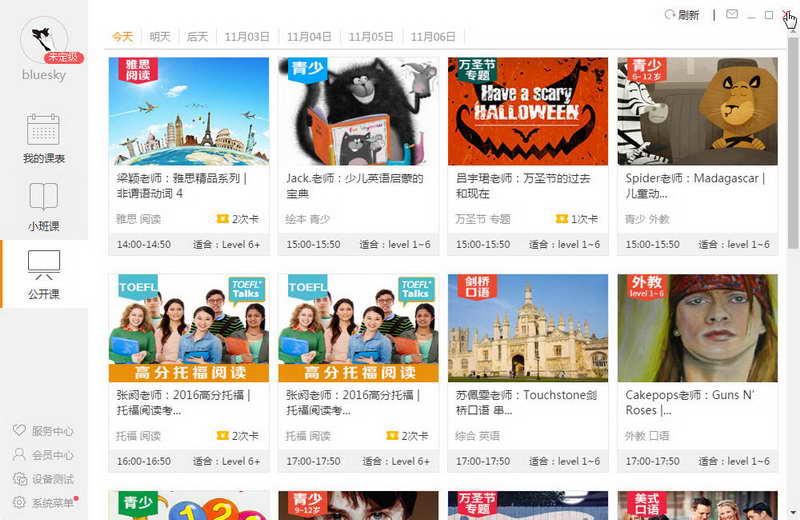This screenshot has width=800, height=520.
Task: Select the 11月06日 date tab
Action: [x=433, y=37]
